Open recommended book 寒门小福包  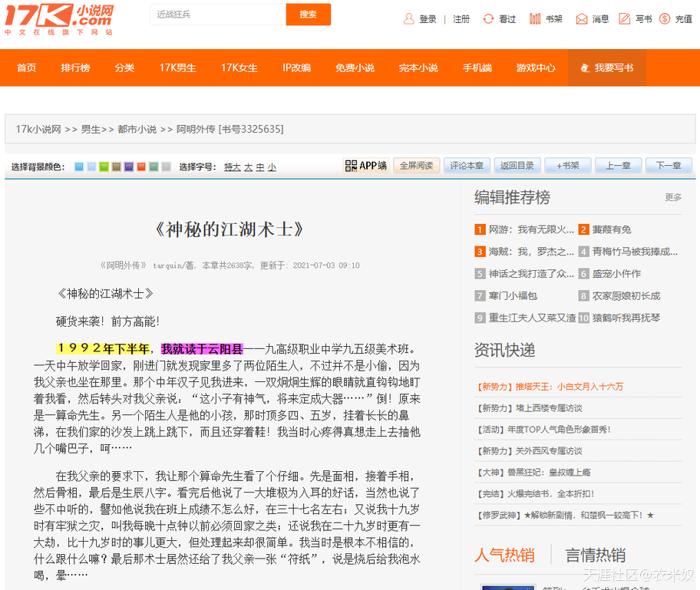[x=513, y=295]
